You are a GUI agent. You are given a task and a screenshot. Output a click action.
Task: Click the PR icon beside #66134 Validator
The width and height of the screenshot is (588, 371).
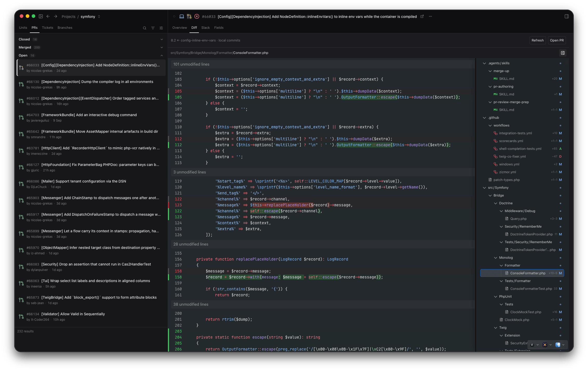coord(21,317)
